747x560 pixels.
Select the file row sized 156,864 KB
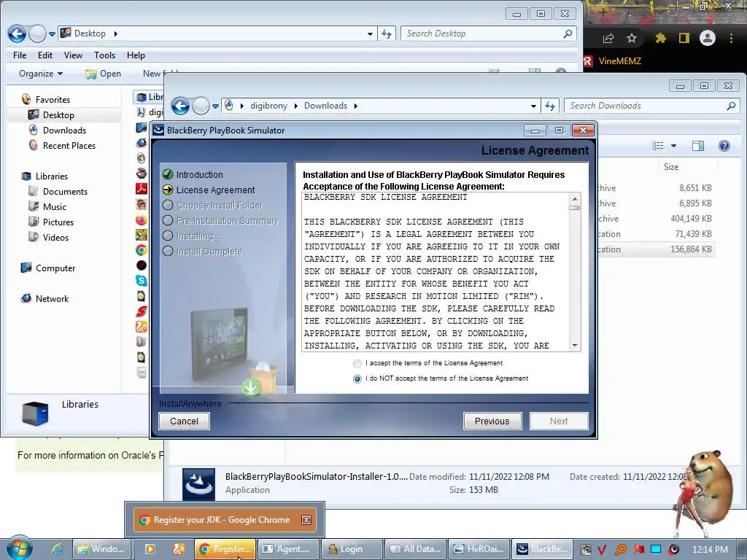657,249
